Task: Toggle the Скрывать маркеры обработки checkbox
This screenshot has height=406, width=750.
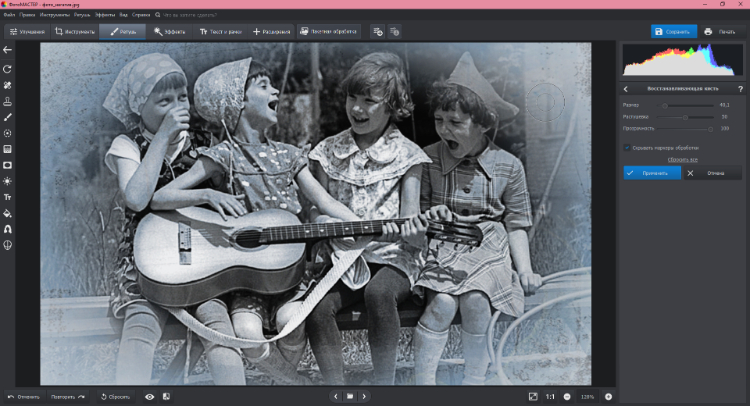Action: coord(627,147)
